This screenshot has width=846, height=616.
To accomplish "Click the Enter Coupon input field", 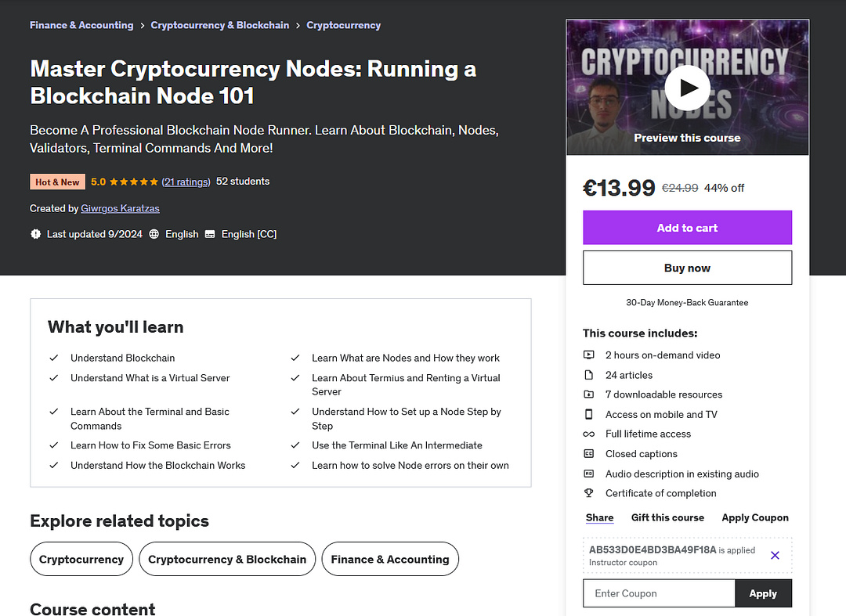I will click(x=659, y=593).
